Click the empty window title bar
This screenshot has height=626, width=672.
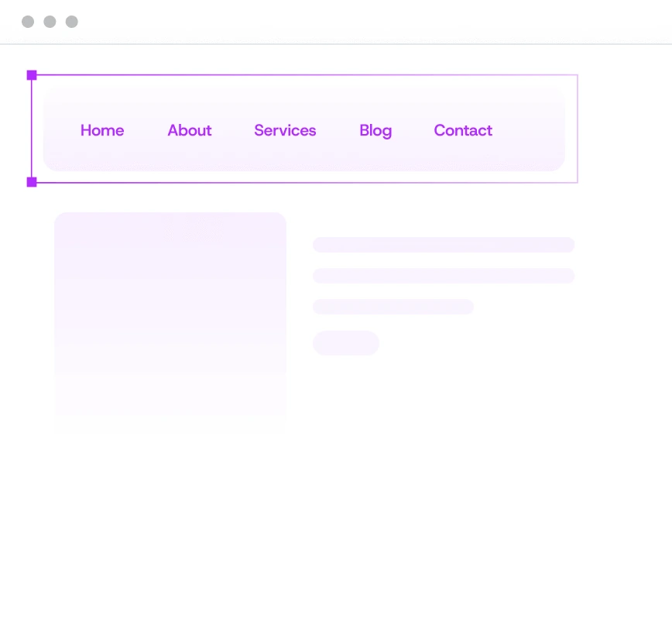(x=348, y=22)
